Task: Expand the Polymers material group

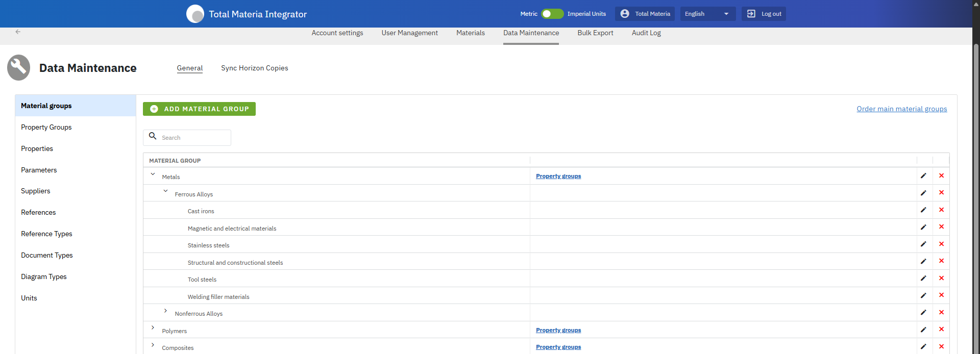Action: tap(153, 328)
